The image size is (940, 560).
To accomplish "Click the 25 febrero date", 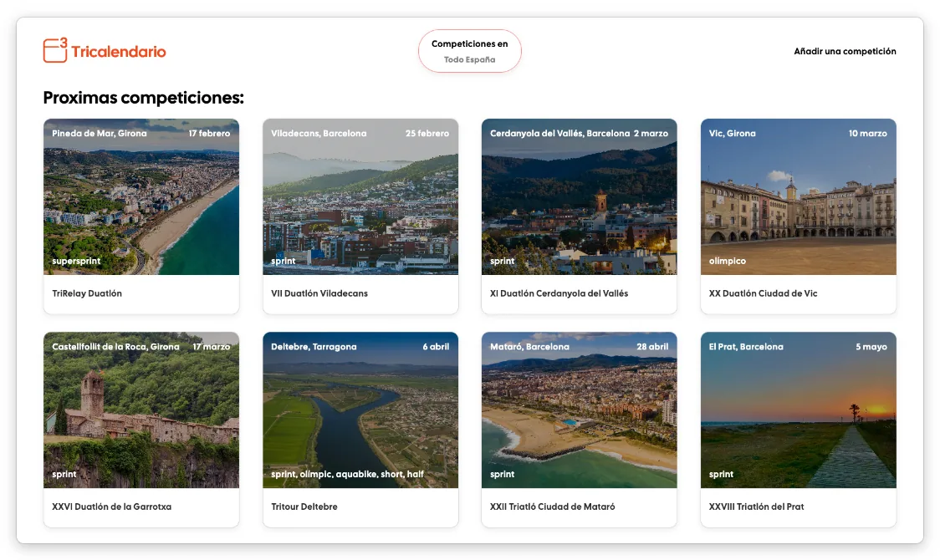I will coord(427,134).
